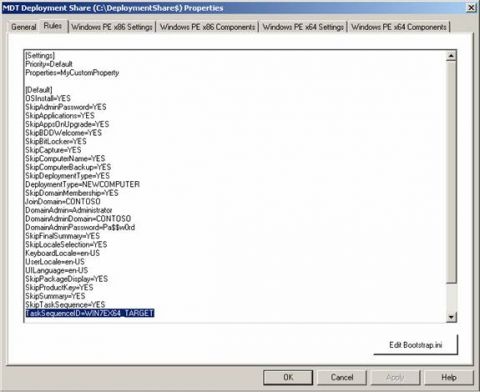Open Windows PE x86 Settings tab

pyautogui.click(x=112, y=27)
